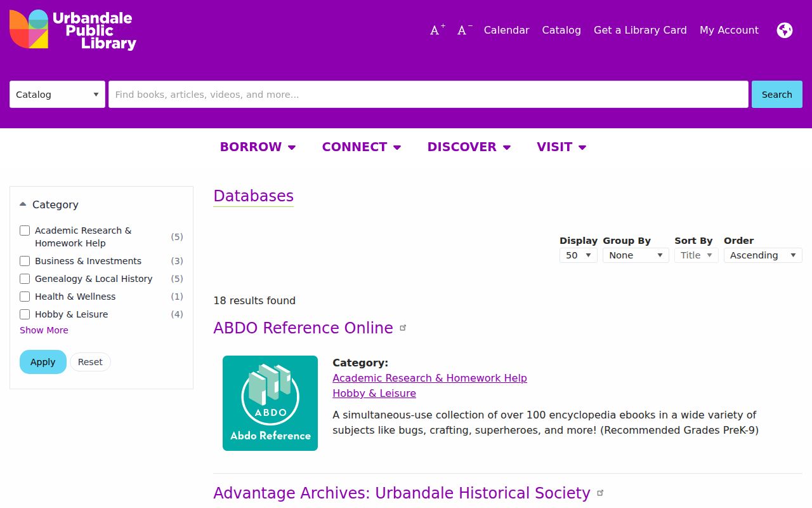
Task: Open the ABDO Reference Online title link
Action: point(303,328)
